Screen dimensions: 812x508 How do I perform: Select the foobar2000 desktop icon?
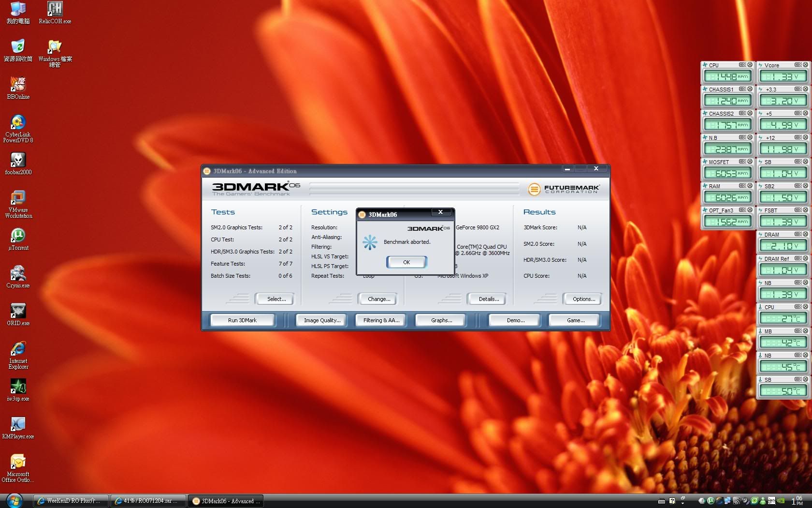[x=18, y=164]
